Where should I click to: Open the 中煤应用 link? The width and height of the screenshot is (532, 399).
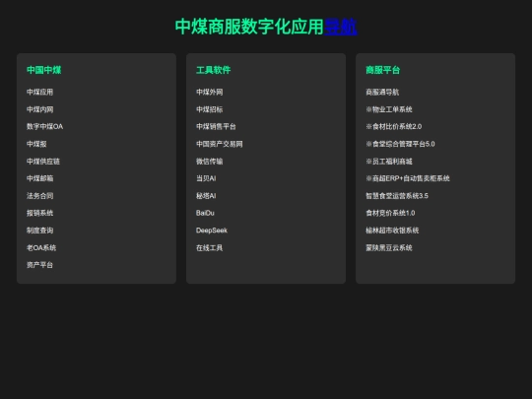(39, 92)
